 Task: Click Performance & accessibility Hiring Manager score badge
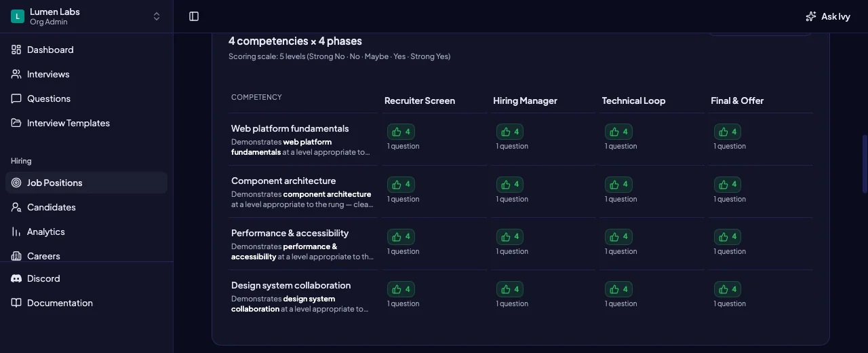click(x=510, y=236)
